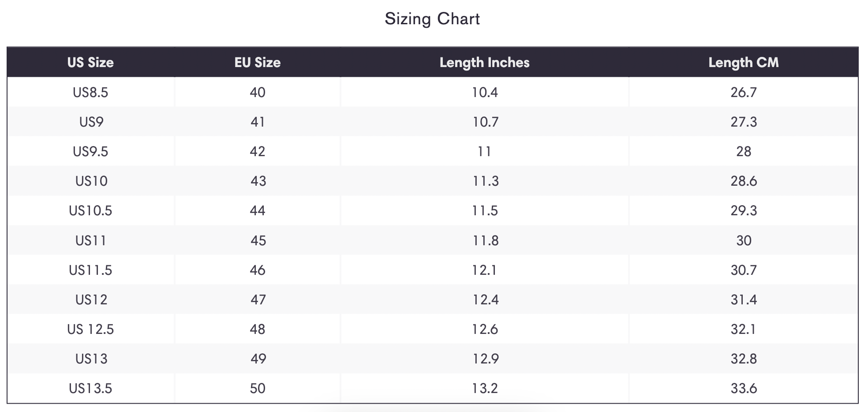Click the 33.6 cm length cell

744,388
